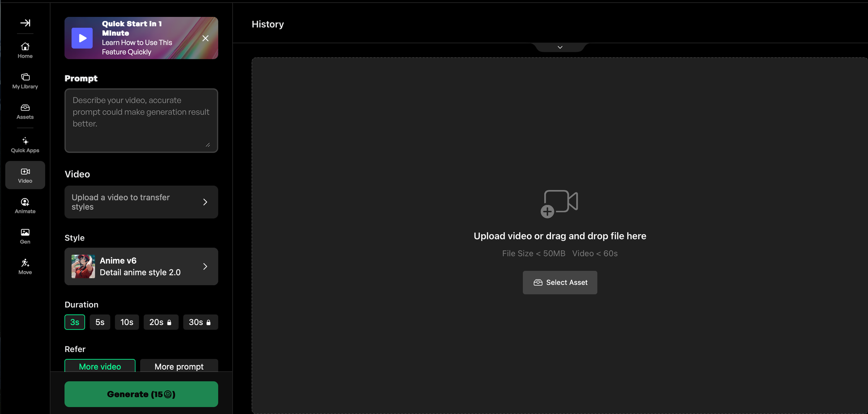Viewport: 868px width, 414px height.
Task: Collapse History panel with chevron
Action: (x=560, y=47)
